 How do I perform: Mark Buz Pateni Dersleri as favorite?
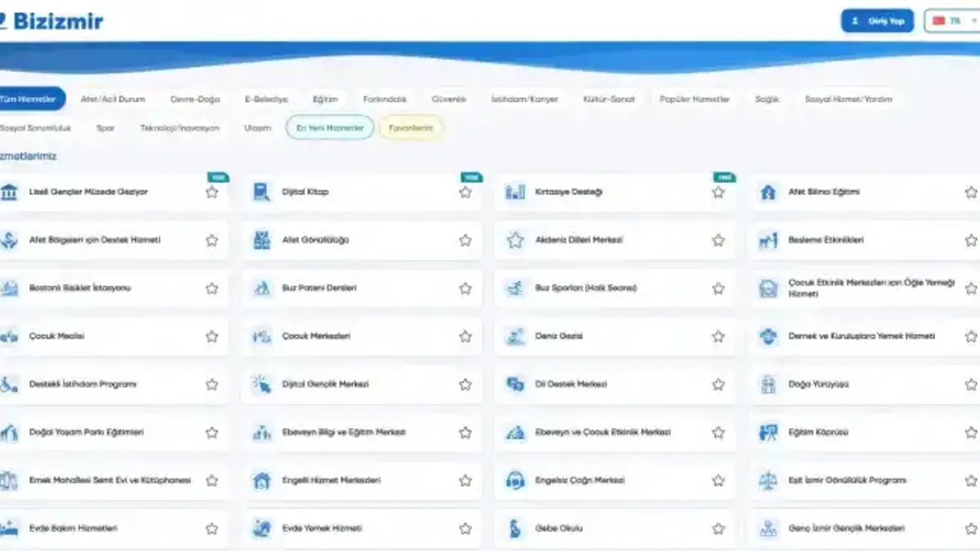[465, 288]
